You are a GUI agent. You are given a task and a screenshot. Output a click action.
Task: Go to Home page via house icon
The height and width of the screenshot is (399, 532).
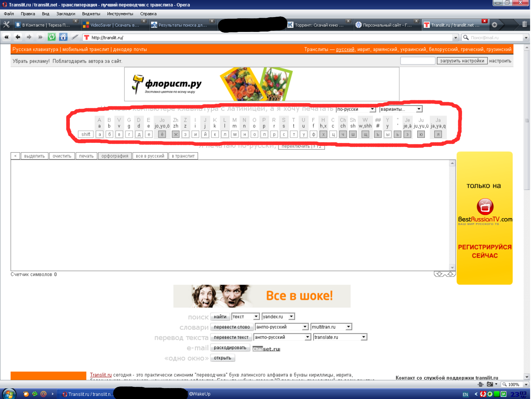tap(63, 37)
